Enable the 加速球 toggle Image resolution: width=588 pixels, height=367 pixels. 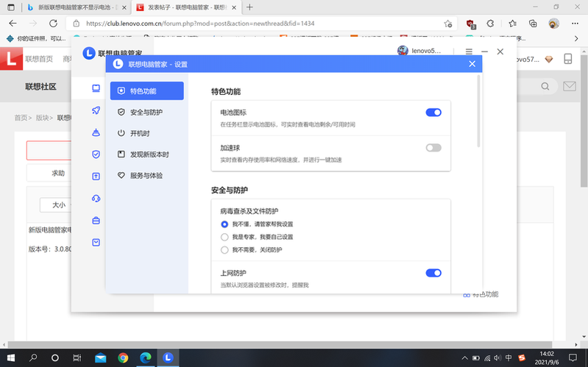tap(433, 148)
